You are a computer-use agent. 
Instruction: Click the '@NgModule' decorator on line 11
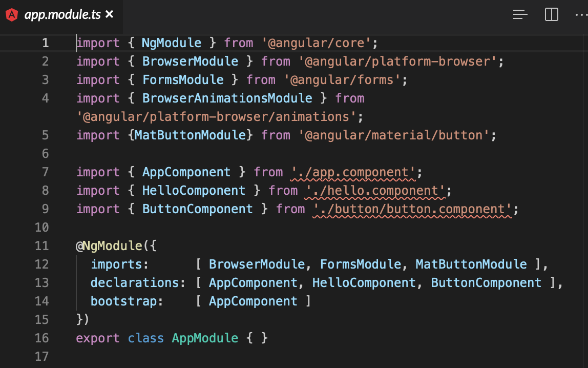pyautogui.click(x=109, y=246)
